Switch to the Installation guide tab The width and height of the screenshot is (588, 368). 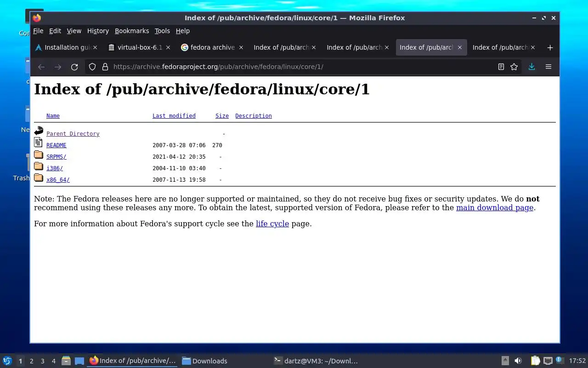[x=67, y=47]
